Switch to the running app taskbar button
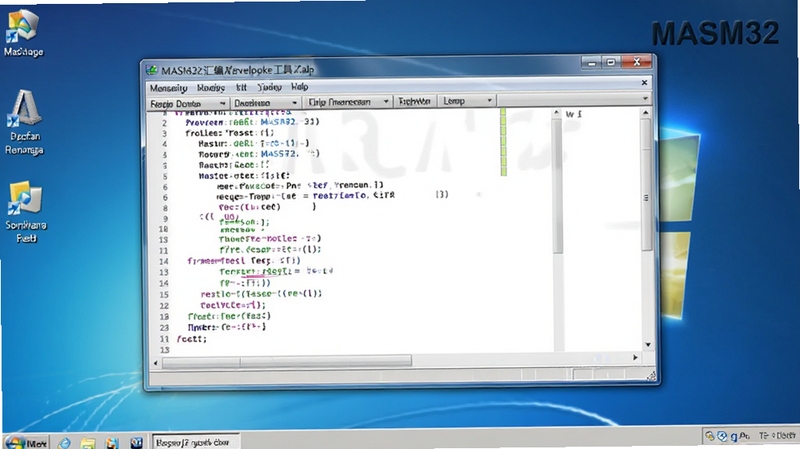This screenshot has height=449, width=800. click(195, 442)
